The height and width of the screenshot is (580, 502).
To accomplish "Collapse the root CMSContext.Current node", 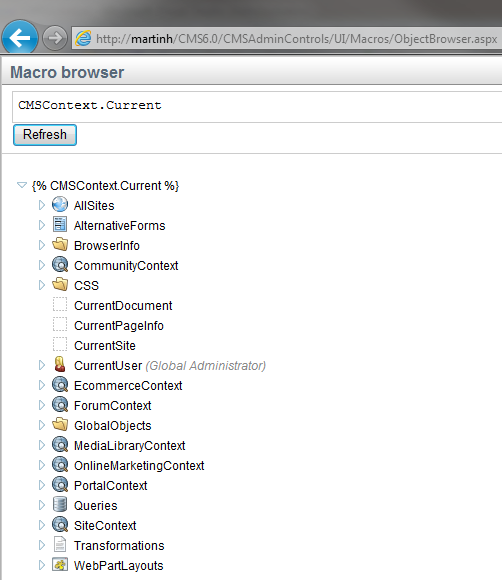I will coord(22,185).
